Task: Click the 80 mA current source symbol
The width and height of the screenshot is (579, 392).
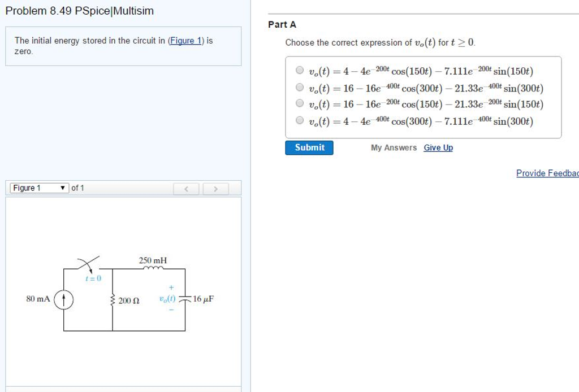Action: click(64, 299)
